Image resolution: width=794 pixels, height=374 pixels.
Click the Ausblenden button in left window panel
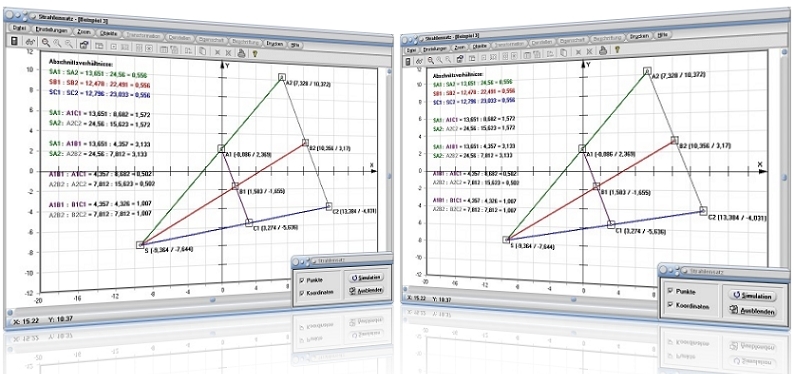[364, 290]
